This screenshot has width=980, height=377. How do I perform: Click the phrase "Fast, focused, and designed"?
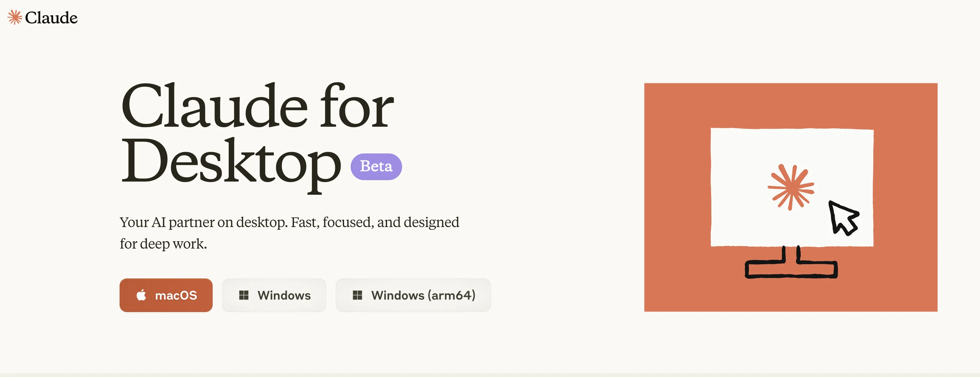(x=375, y=222)
